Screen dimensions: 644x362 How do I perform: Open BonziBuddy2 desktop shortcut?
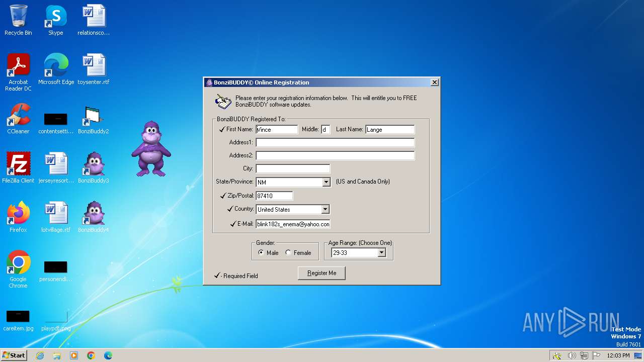[x=94, y=119]
